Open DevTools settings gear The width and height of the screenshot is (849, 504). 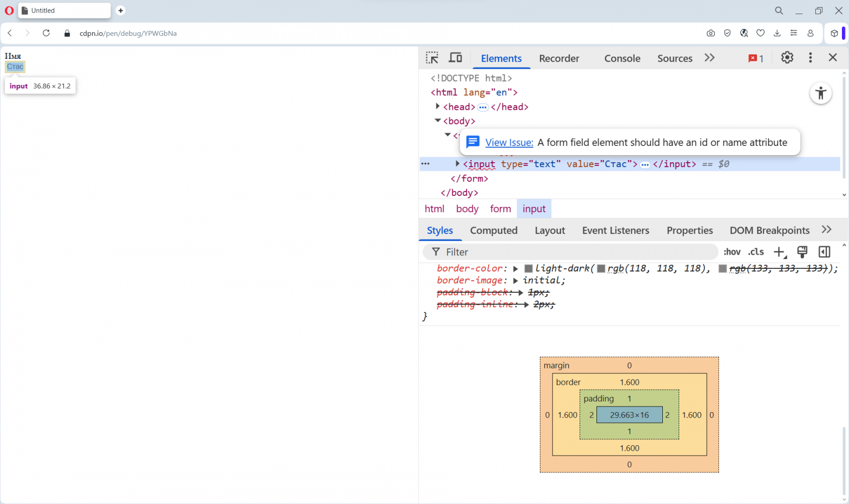pyautogui.click(x=787, y=58)
